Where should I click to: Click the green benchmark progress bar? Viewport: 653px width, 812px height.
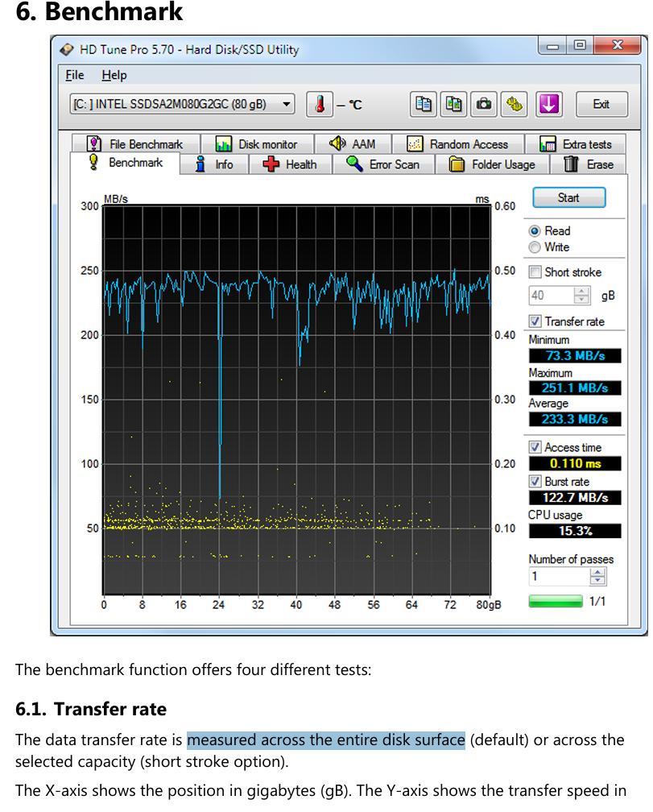pos(556,601)
